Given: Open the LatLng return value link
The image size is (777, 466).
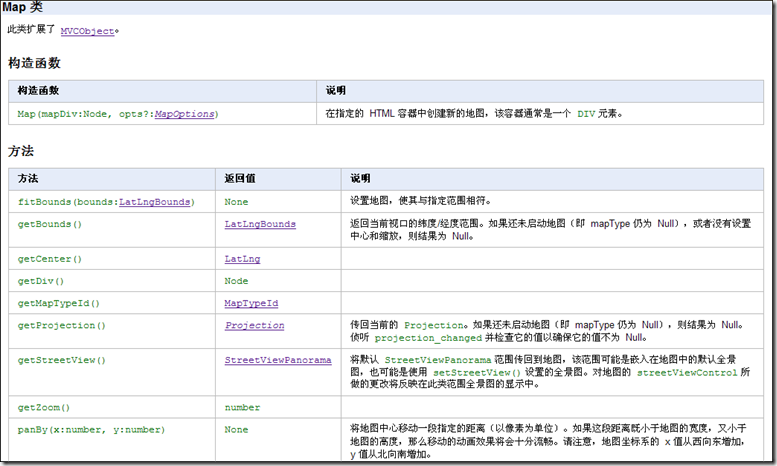Looking at the screenshot, I should tap(242, 259).
